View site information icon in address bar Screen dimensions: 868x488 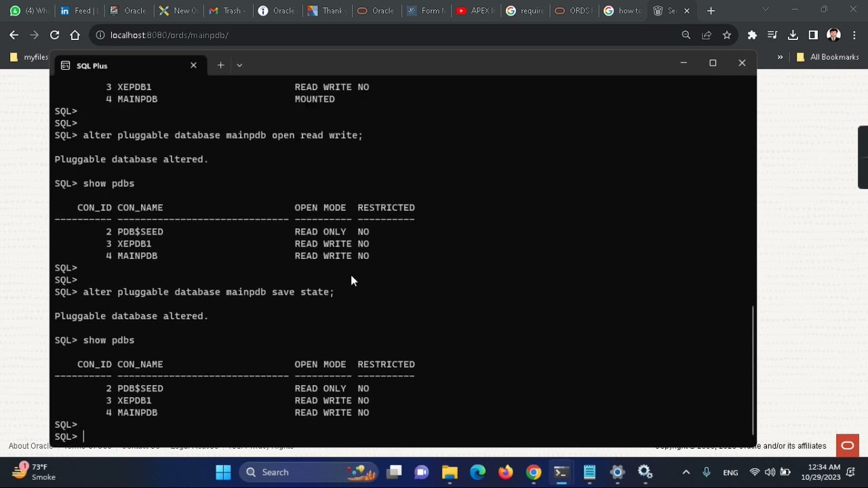[100, 35]
